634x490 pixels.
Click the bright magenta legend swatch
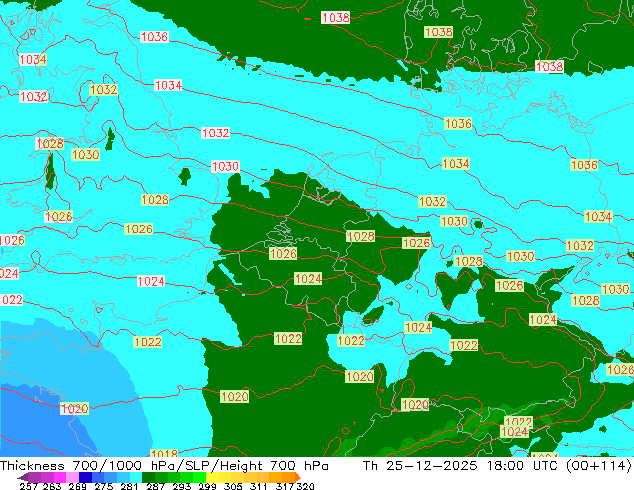[60, 477]
